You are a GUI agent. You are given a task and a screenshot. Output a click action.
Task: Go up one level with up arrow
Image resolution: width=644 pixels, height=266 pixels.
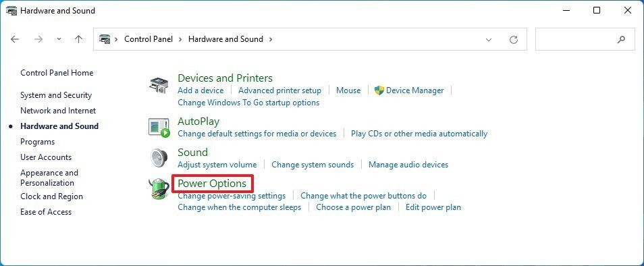point(78,39)
